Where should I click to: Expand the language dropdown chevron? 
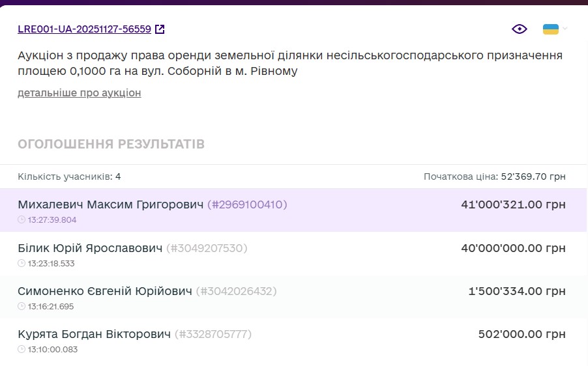point(565,29)
